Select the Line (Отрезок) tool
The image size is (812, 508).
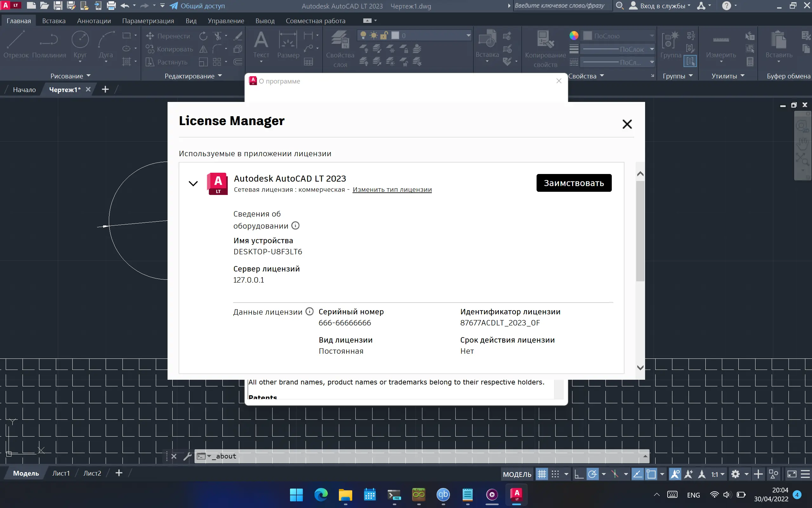coord(16,40)
